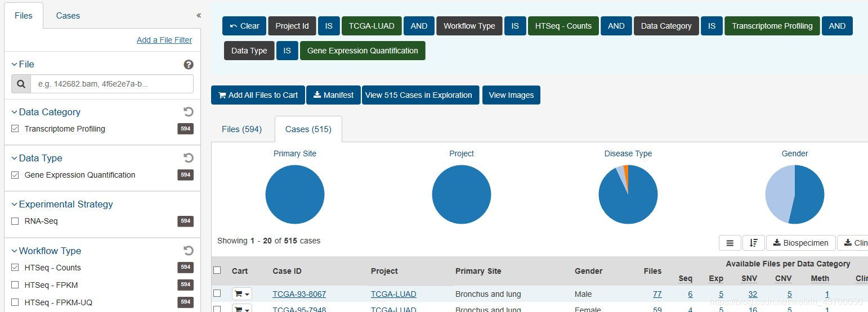This screenshot has width=868, height=312.
Task: Open case TCGA-95-7948 link
Action: click(299, 309)
